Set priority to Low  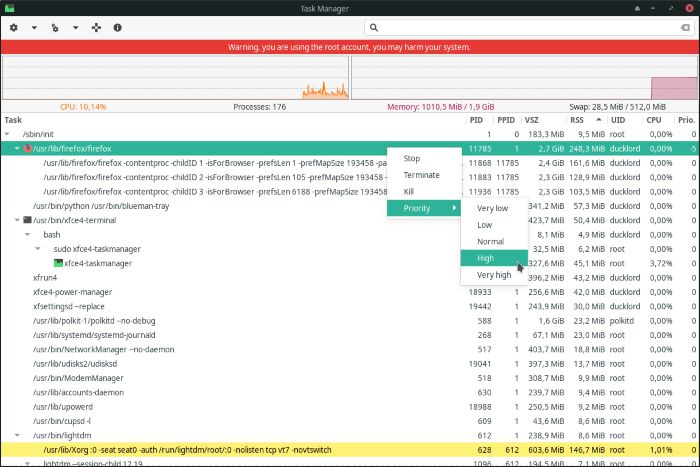[x=494, y=225]
